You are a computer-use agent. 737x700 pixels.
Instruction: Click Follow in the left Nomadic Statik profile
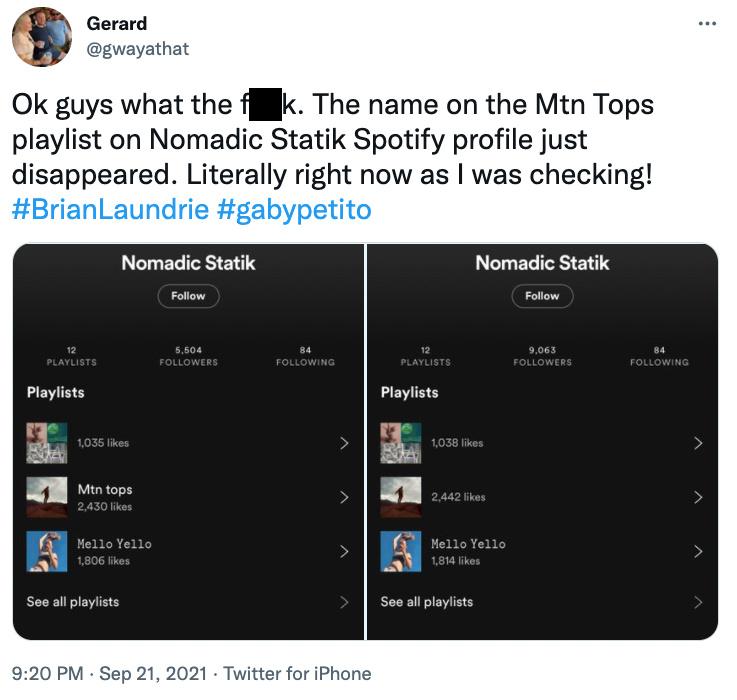188,296
